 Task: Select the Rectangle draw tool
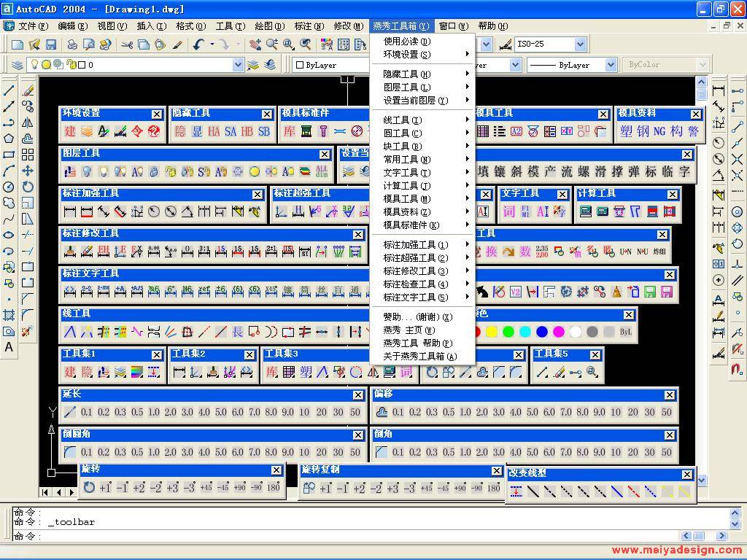[9, 155]
